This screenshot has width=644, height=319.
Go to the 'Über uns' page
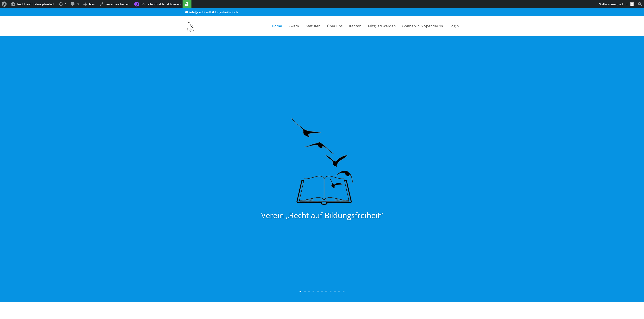point(334,26)
